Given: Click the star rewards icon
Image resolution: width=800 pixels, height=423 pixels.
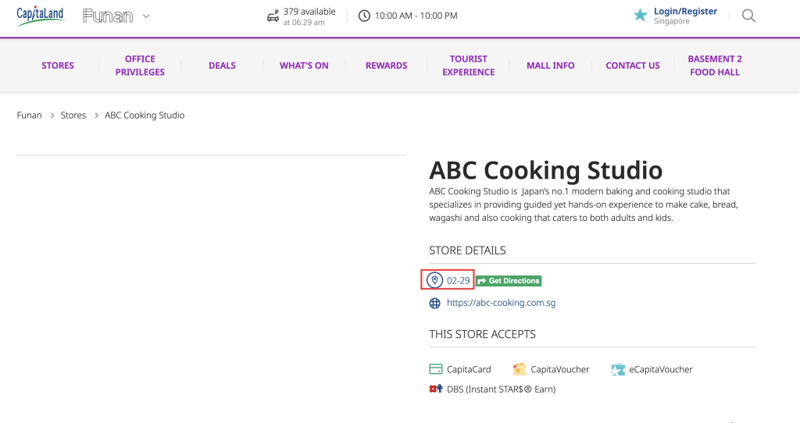Looking at the screenshot, I should [x=640, y=16].
